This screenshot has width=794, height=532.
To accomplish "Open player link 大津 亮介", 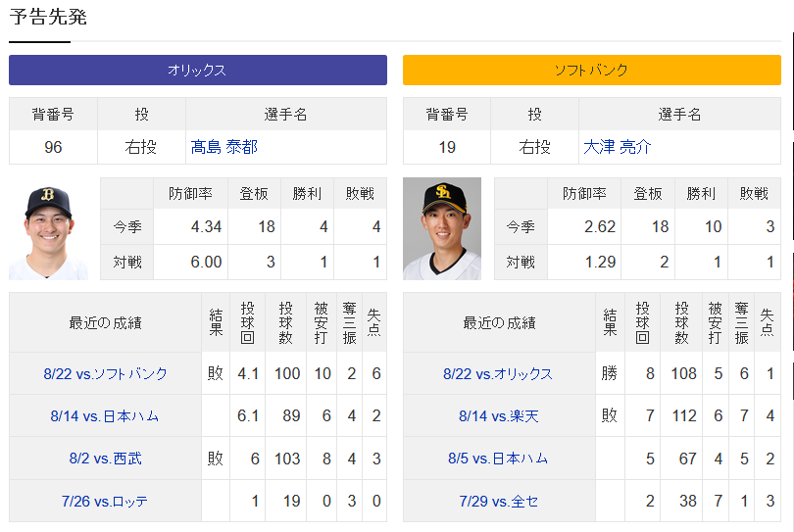I will (x=618, y=147).
